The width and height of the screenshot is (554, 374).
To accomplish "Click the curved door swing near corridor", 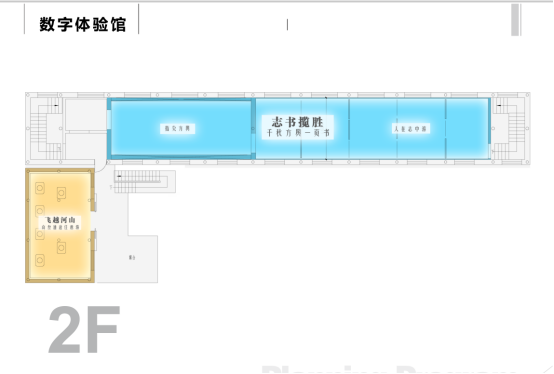I will pyautogui.click(x=101, y=166).
